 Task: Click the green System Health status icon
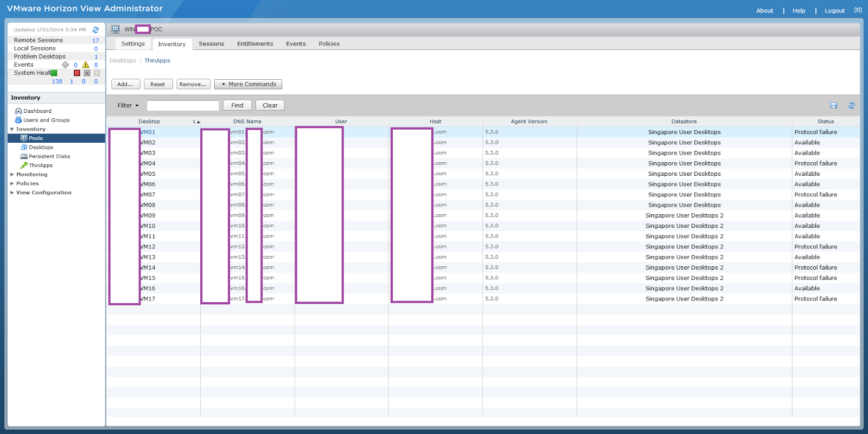54,73
